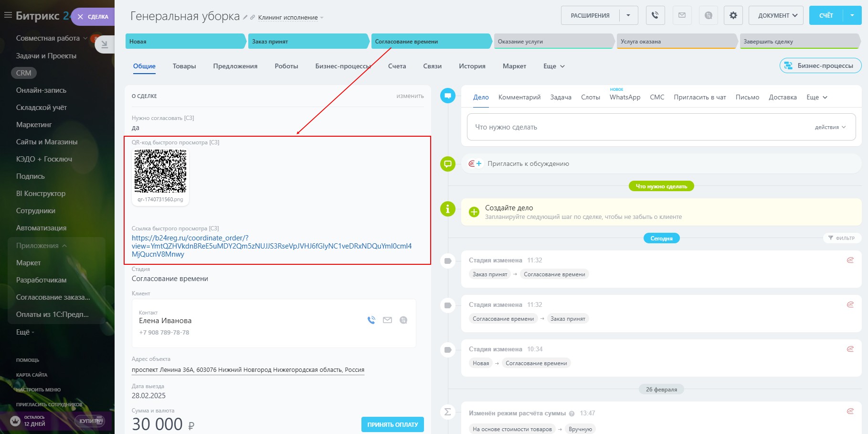Expand the Еще dropdown in timeline tabs

point(817,97)
